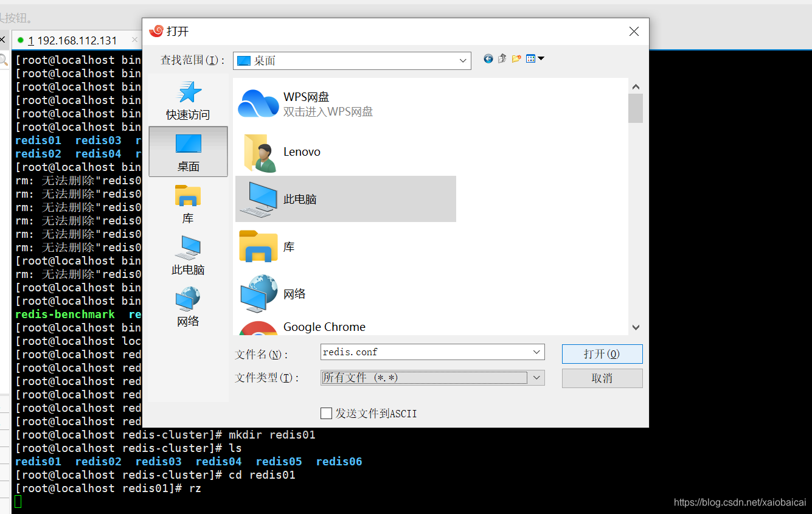
Task: Expand the file name dropdown arrow
Action: [536, 352]
